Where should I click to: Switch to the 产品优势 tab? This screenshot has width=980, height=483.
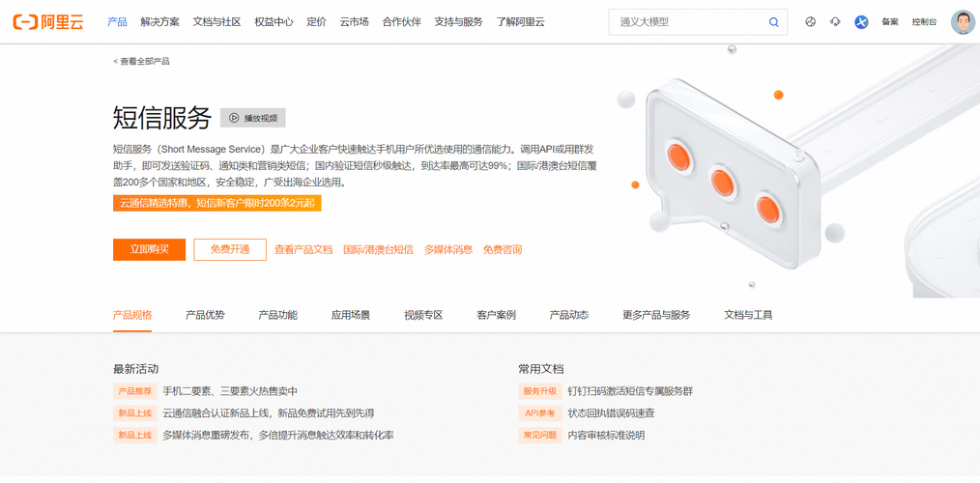click(x=205, y=315)
